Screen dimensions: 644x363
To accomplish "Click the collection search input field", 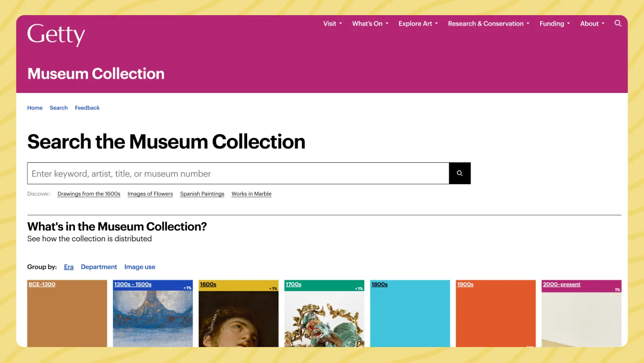I will click(238, 174).
